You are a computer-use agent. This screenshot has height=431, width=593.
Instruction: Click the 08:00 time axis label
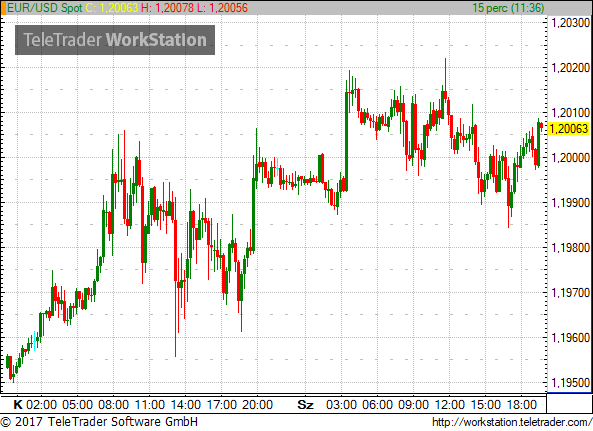(x=113, y=405)
